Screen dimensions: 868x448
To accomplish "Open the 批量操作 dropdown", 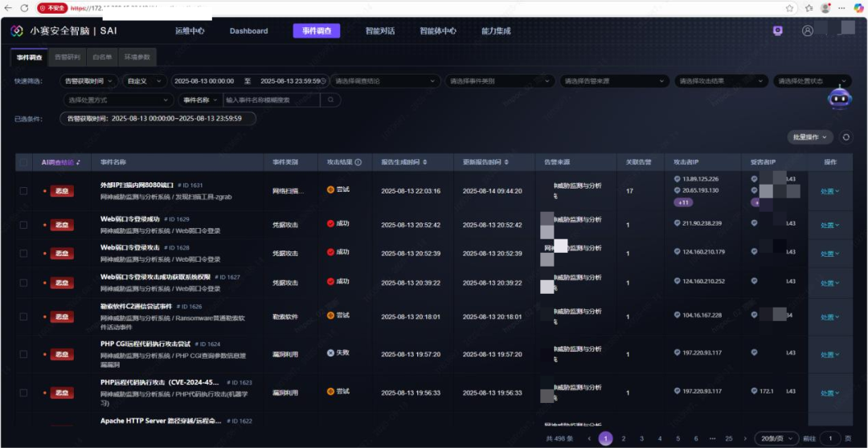I will (x=810, y=137).
